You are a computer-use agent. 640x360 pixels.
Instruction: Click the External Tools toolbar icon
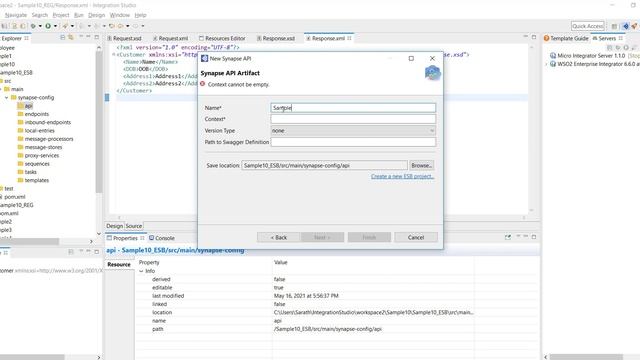65,26
